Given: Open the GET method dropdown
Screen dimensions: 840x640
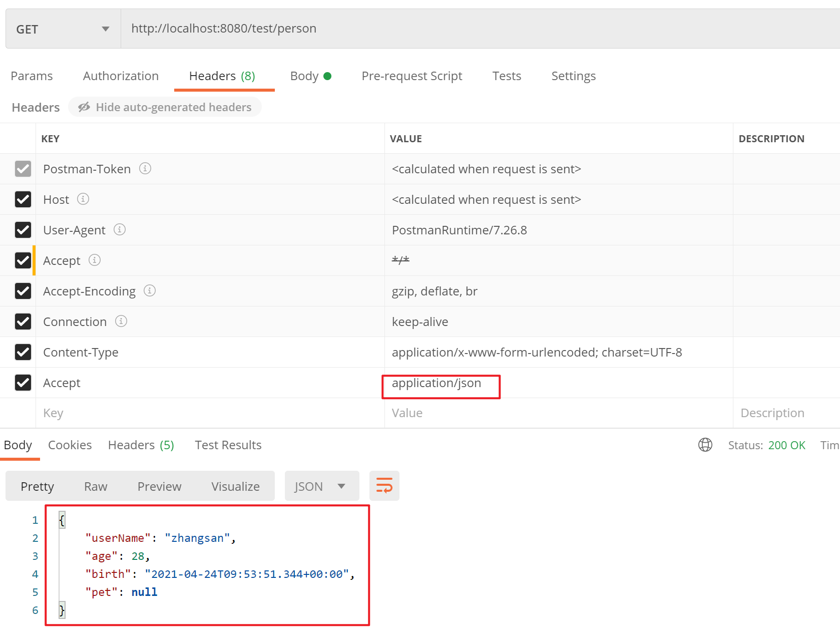Looking at the screenshot, I should click(63, 29).
